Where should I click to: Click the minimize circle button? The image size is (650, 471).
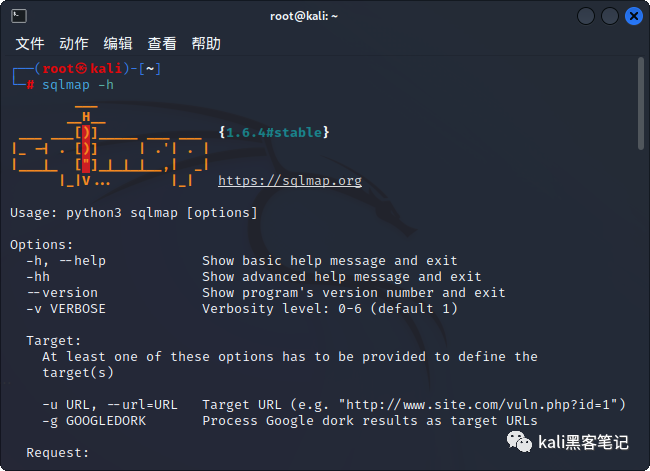click(x=586, y=16)
